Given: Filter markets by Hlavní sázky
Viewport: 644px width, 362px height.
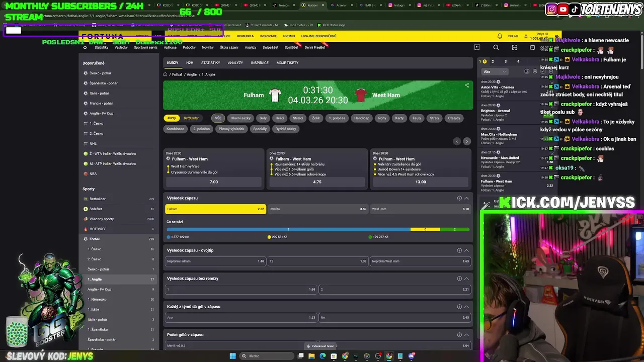Looking at the screenshot, I should point(240,118).
